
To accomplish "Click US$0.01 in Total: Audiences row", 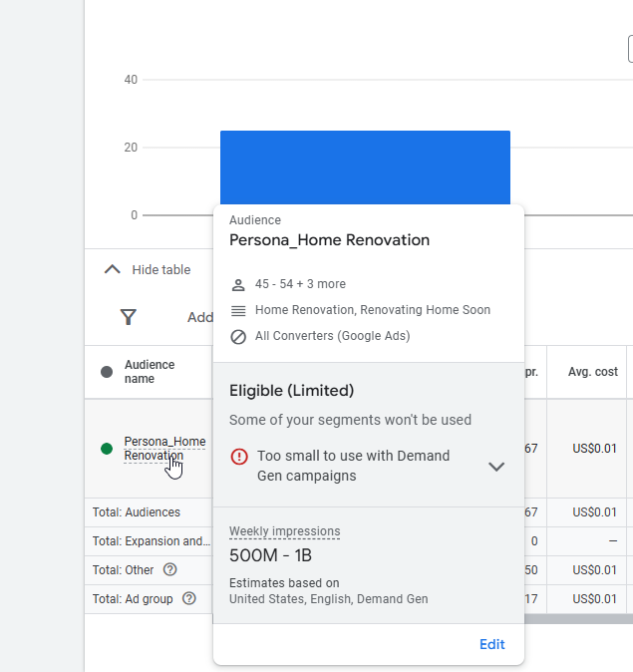I will [x=594, y=512].
